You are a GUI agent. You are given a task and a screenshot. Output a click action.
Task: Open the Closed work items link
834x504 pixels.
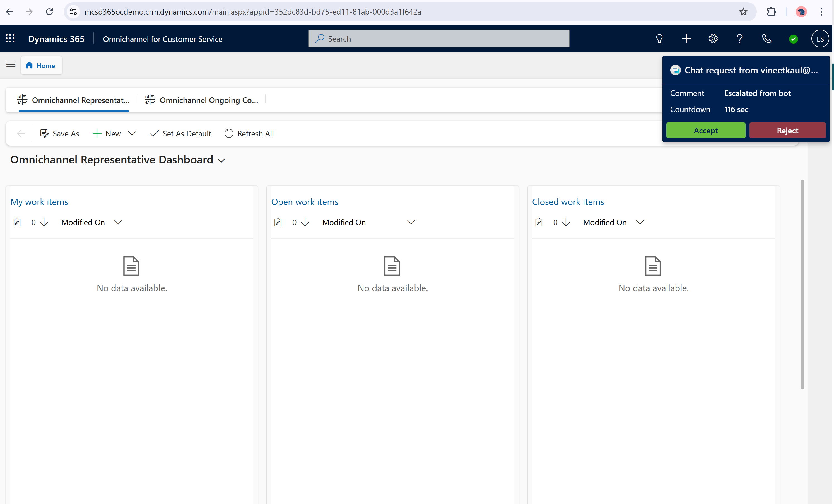568,202
